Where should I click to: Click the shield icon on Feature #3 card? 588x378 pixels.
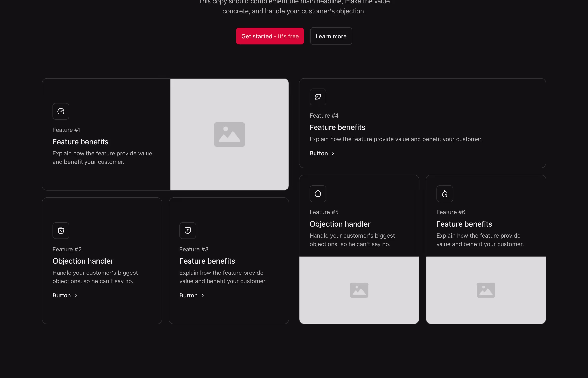[x=188, y=230]
